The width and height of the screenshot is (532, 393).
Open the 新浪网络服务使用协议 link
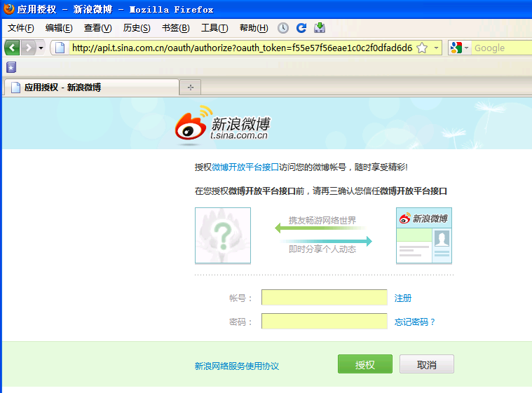pyautogui.click(x=237, y=366)
